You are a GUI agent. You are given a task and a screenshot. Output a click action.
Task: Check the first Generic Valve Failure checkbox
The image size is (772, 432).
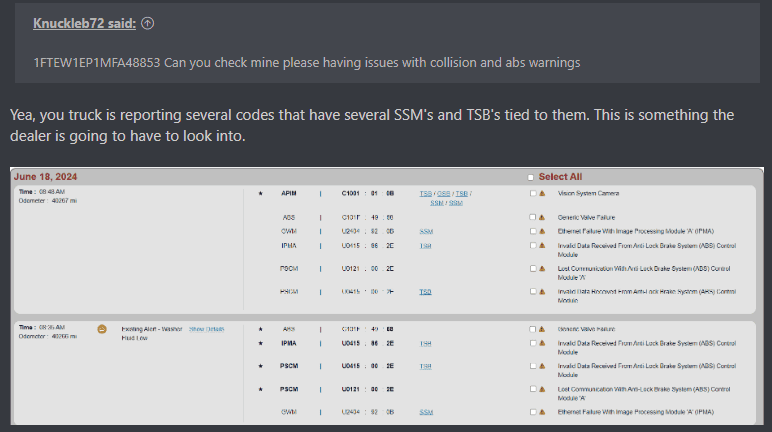pyautogui.click(x=533, y=216)
